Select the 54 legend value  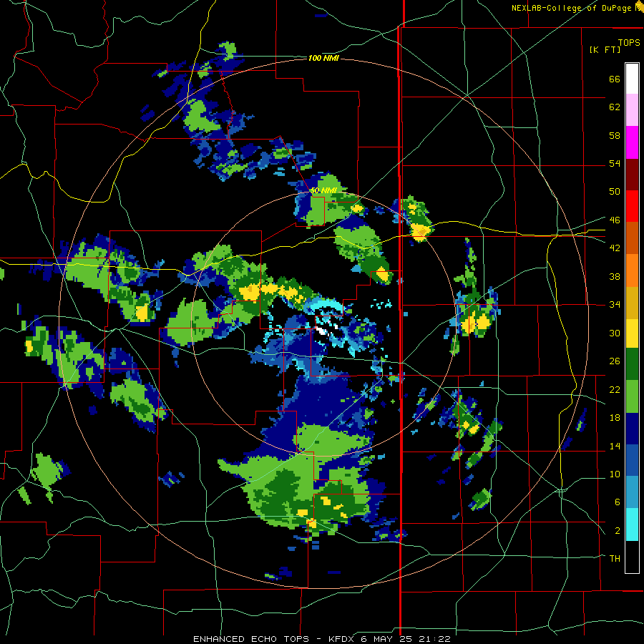click(615, 163)
